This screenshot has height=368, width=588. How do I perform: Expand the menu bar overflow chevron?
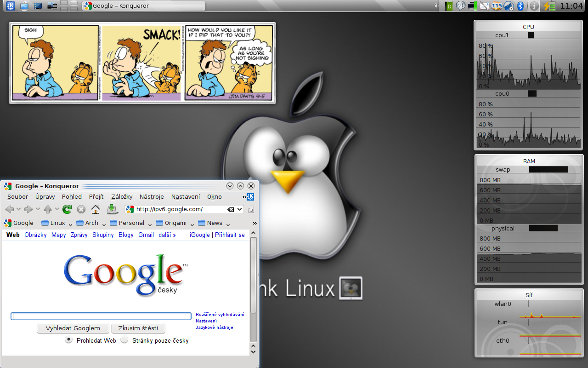(244, 197)
